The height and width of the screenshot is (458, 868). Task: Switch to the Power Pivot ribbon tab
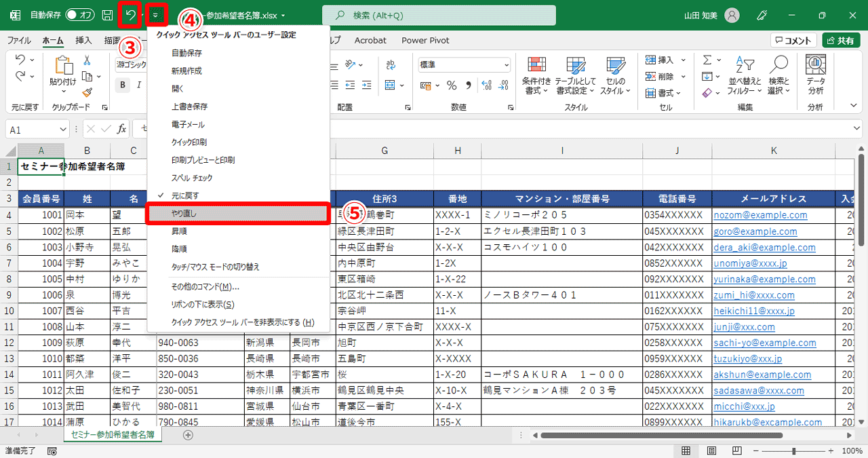point(425,41)
